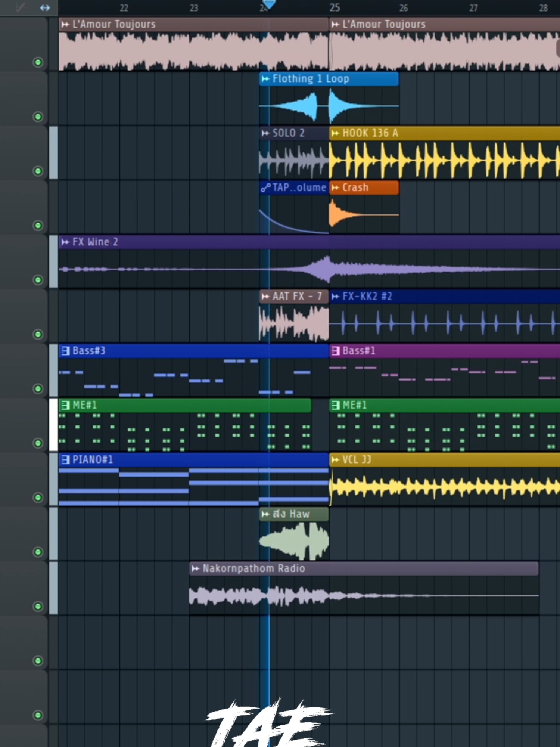Toggle mute on the first empty track below Nakornpathom Radio
Viewport: 560px width, 747px height.
point(38,661)
